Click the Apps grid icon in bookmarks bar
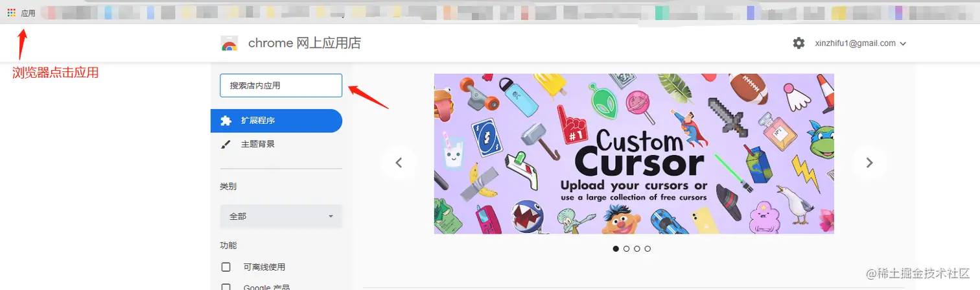The image size is (980, 290). pyautogui.click(x=11, y=12)
